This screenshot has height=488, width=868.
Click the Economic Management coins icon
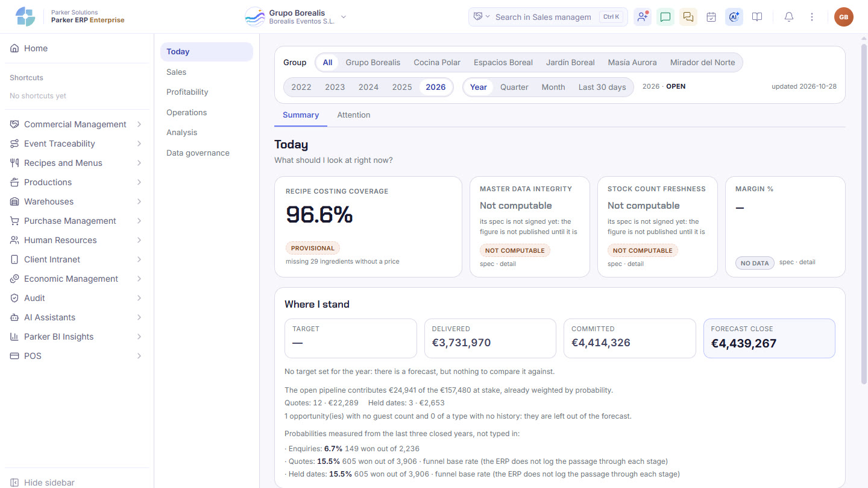coord(14,279)
